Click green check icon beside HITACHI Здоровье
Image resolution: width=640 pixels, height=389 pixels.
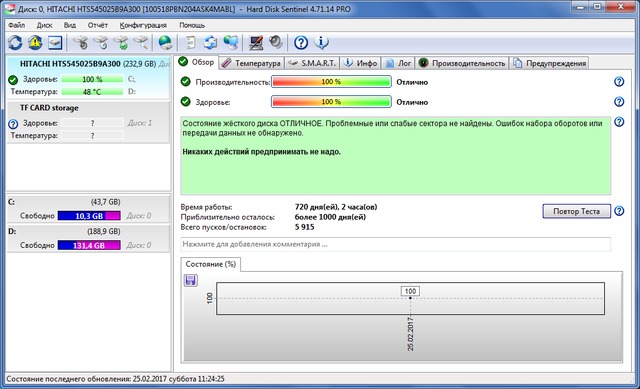(13, 80)
